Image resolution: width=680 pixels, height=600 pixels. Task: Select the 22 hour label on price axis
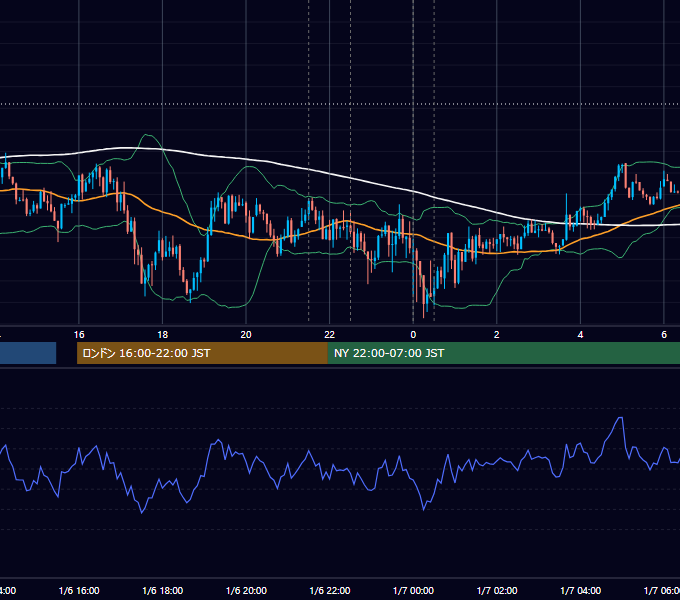[330, 335]
